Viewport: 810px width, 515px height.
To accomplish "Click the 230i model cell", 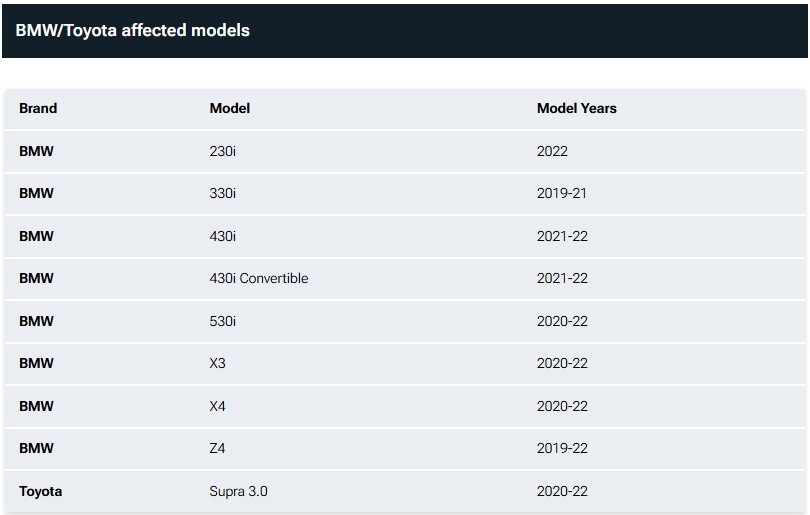I will point(223,151).
